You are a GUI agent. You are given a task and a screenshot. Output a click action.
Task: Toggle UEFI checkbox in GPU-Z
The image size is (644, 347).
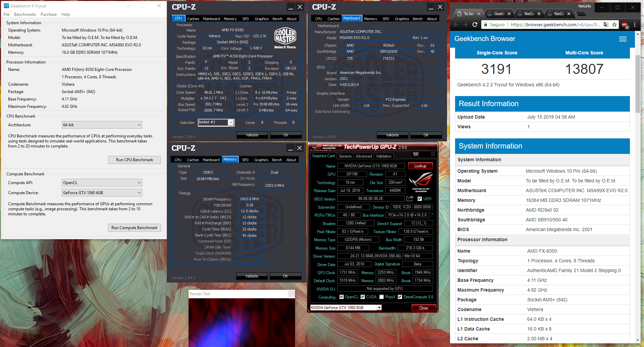(x=419, y=199)
